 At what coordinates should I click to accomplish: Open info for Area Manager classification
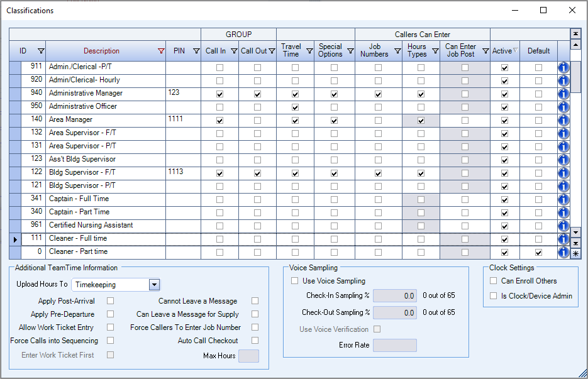(x=563, y=119)
